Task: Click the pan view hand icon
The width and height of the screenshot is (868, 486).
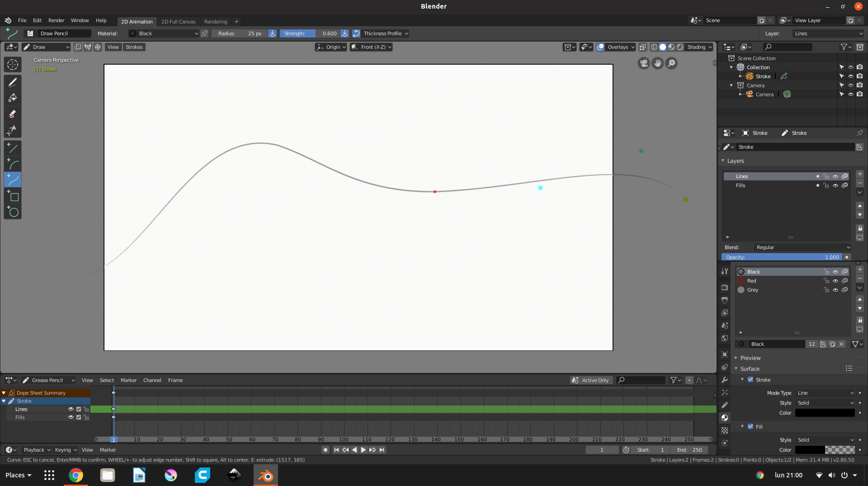Action: coord(658,63)
